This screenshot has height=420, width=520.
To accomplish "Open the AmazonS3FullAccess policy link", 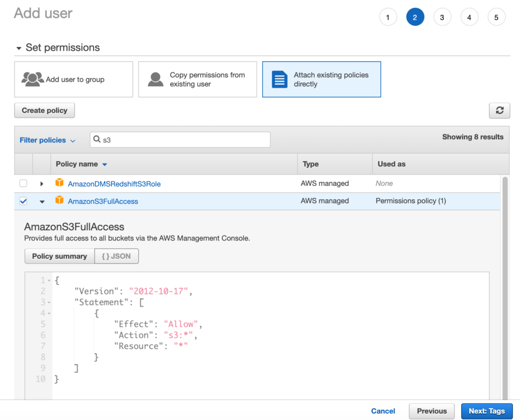I will tap(103, 201).
